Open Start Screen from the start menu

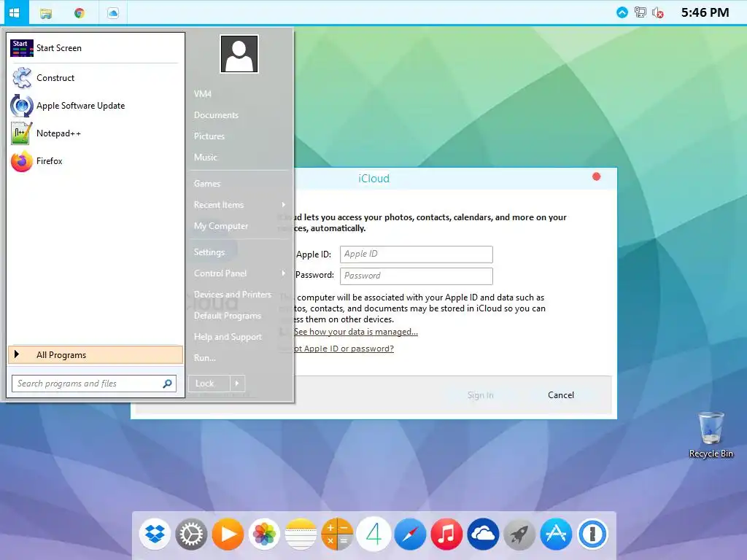click(94, 47)
